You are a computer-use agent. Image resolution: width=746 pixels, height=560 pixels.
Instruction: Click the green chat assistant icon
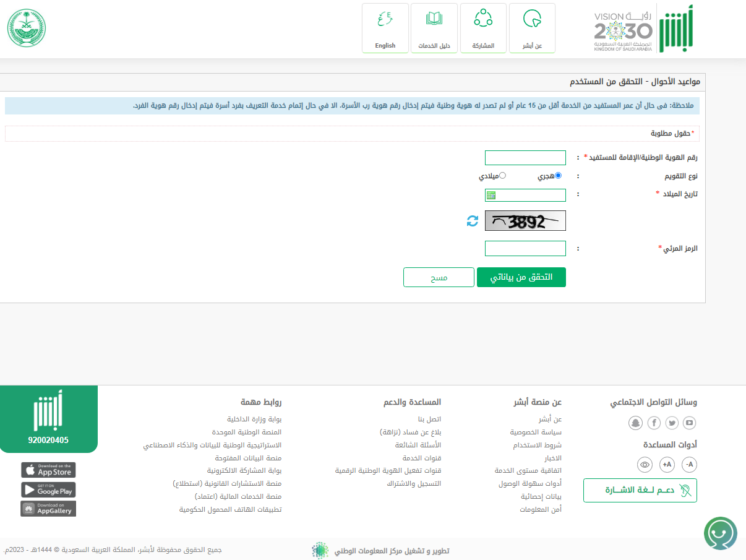721,532
